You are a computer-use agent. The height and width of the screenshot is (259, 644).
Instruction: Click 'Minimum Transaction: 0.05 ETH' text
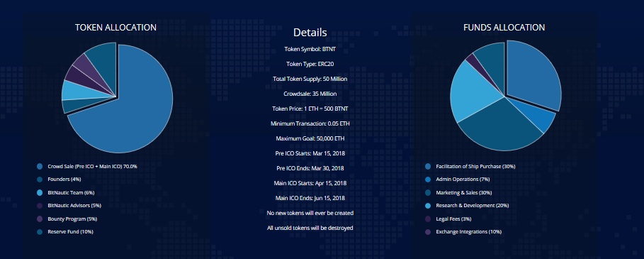tap(310, 123)
